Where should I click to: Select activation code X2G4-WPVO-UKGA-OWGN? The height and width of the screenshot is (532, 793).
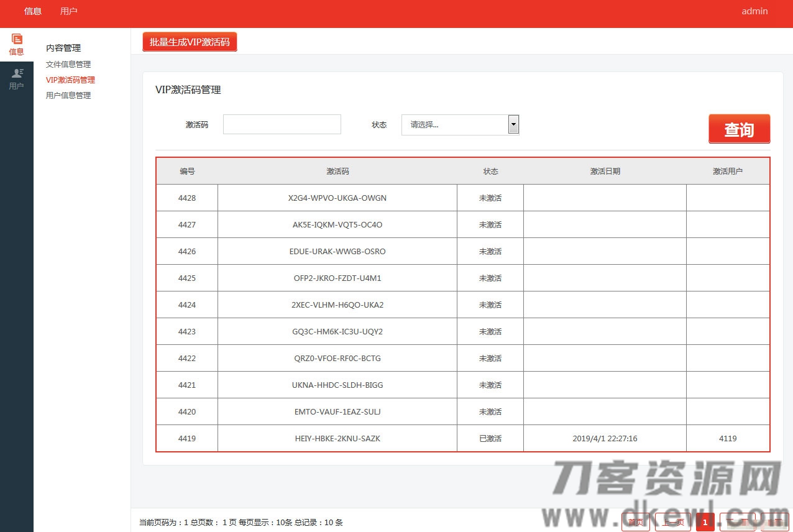click(337, 198)
